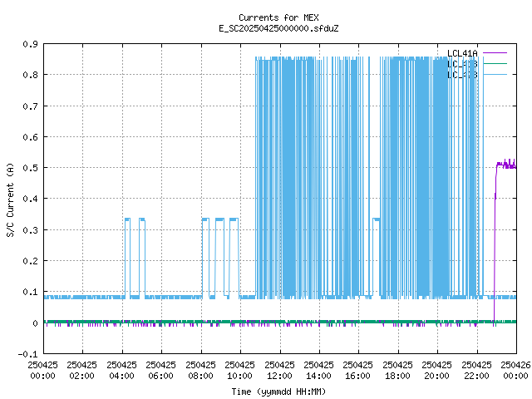
Task: Click the 250425 08:00 x-axis tick label
Action: click(200, 370)
